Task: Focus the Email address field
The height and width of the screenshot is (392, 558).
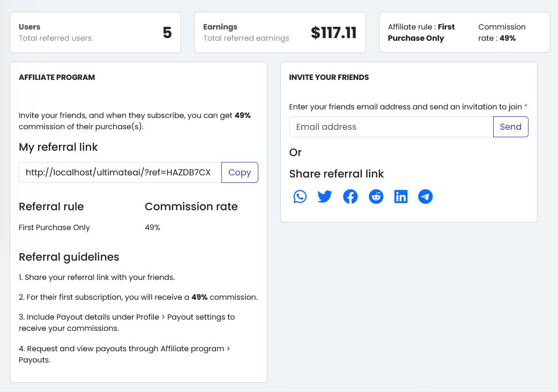Action: (x=391, y=127)
